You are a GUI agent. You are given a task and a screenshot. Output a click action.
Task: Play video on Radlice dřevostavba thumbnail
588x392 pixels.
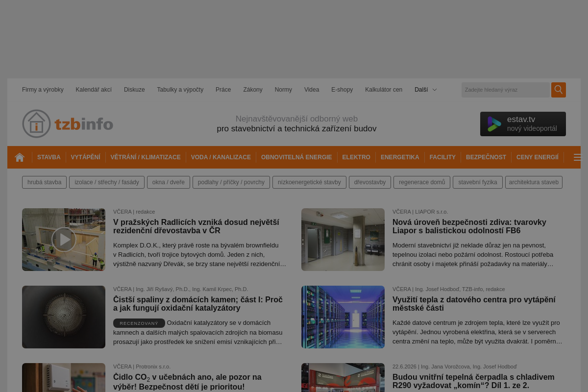(64, 240)
